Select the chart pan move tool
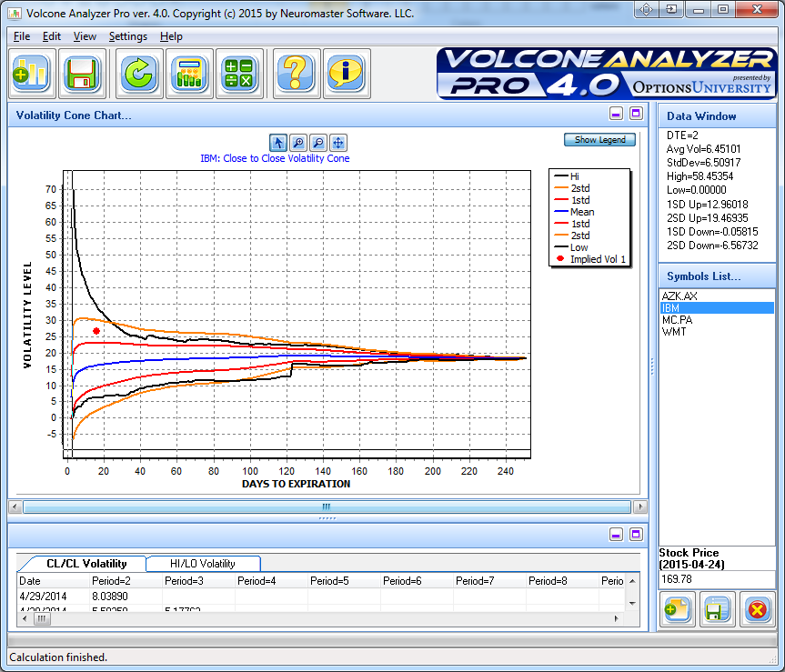This screenshot has width=785, height=672. point(338,143)
